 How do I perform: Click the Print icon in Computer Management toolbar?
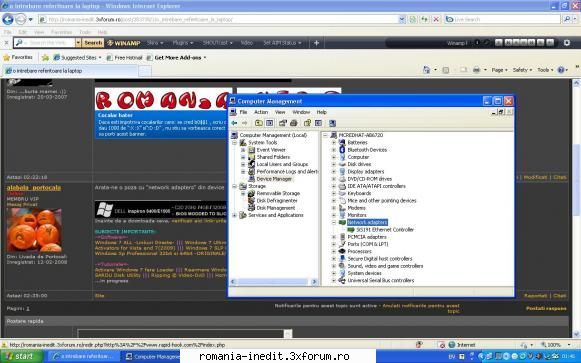[x=294, y=123]
